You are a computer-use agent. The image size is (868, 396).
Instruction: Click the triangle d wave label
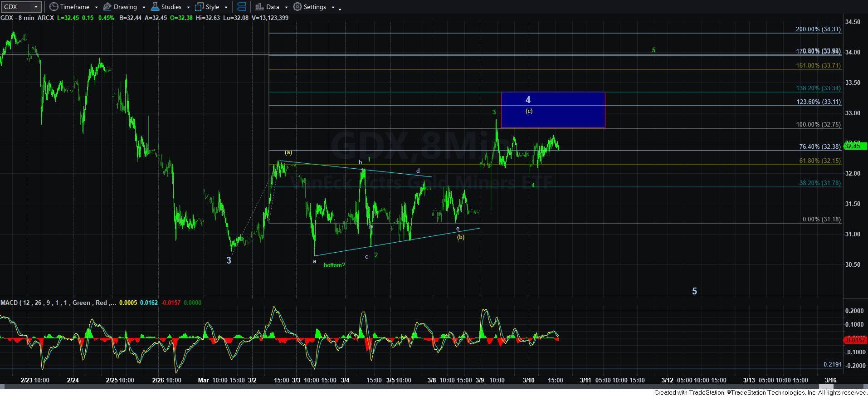tap(418, 171)
